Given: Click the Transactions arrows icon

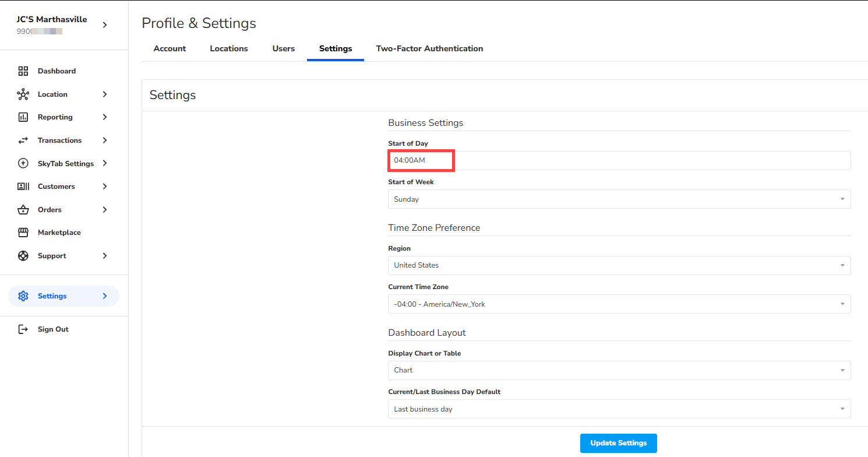Looking at the screenshot, I should coord(23,140).
